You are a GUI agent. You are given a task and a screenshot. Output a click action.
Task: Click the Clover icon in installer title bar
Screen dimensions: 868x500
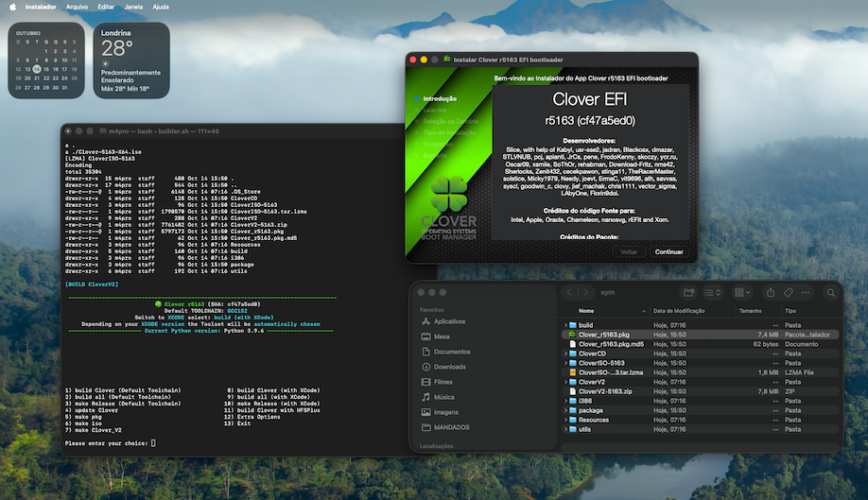click(x=447, y=60)
